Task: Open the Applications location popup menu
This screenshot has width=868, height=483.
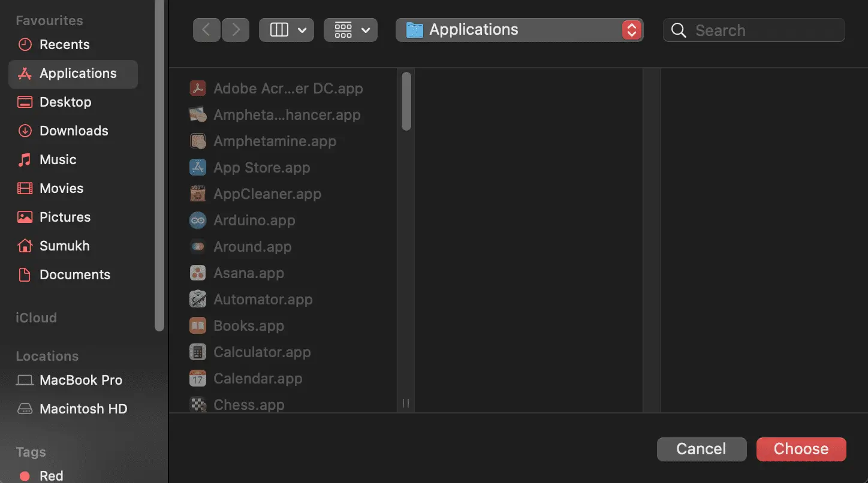Action: [x=519, y=30]
